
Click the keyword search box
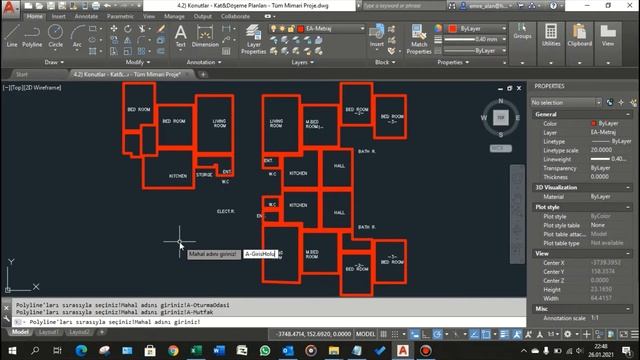coord(404,6)
